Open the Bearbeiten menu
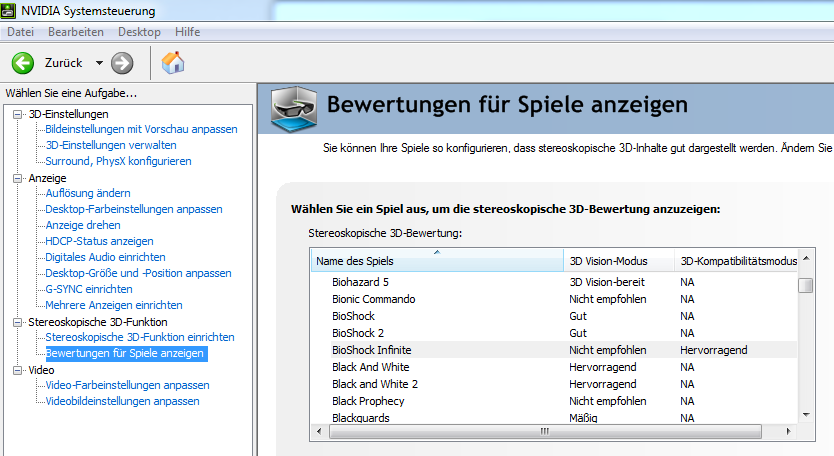The width and height of the screenshot is (834, 456). tap(76, 32)
